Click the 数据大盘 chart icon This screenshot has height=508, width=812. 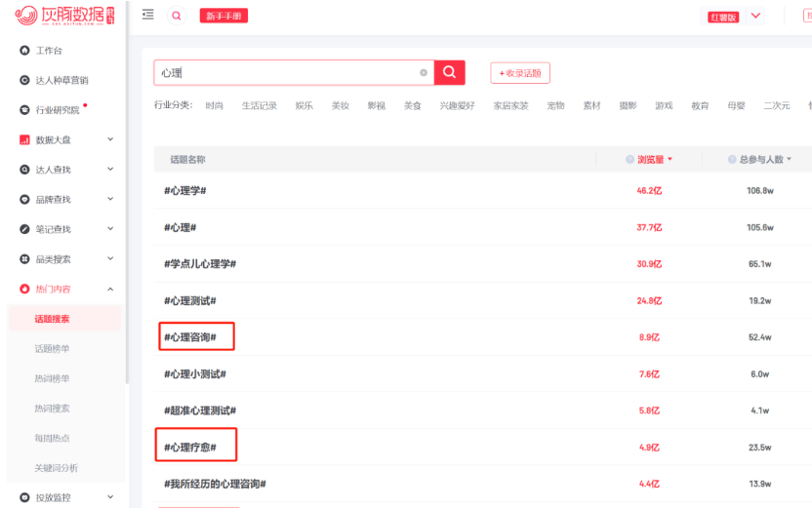24,139
